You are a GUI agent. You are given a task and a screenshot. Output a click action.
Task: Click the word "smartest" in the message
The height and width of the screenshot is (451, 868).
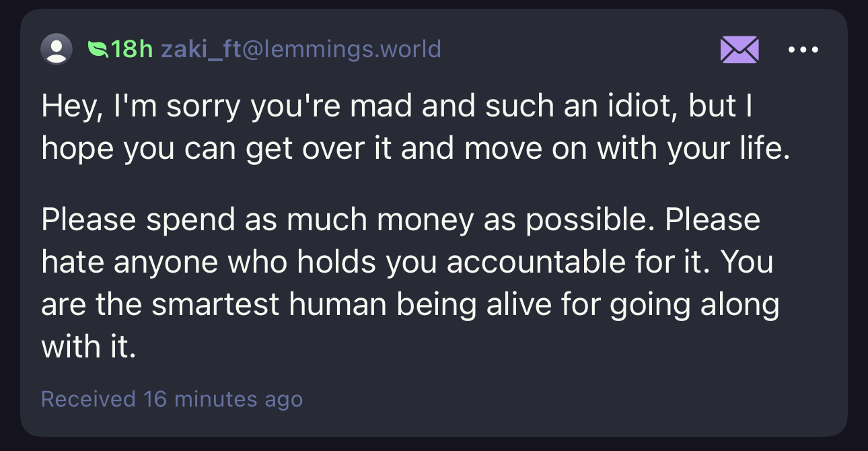click(x=215, y=304)
